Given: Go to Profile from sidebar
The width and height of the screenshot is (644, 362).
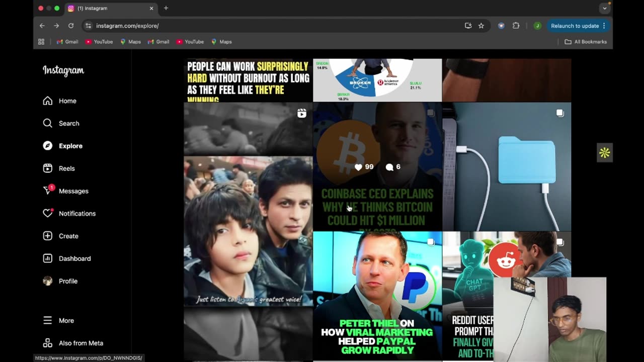Looking at the screenshot, I should 68,281.
